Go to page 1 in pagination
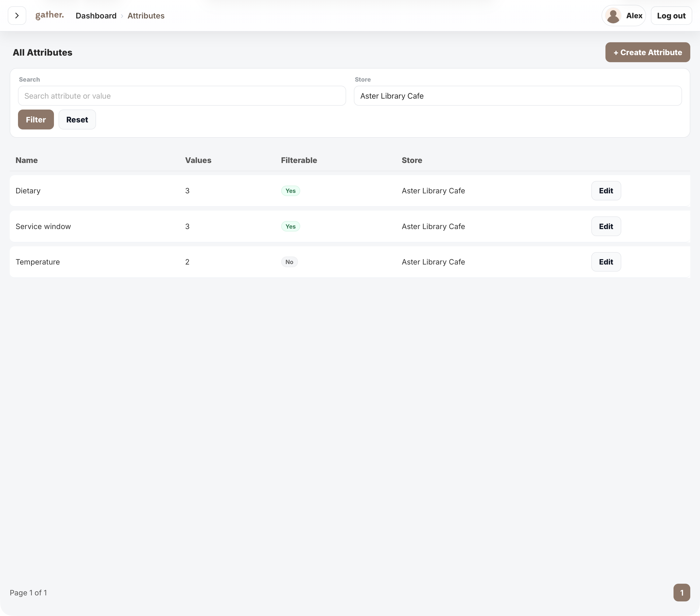Image resolution: width=700 pixels, height=616 pixels. coord(682,593)
